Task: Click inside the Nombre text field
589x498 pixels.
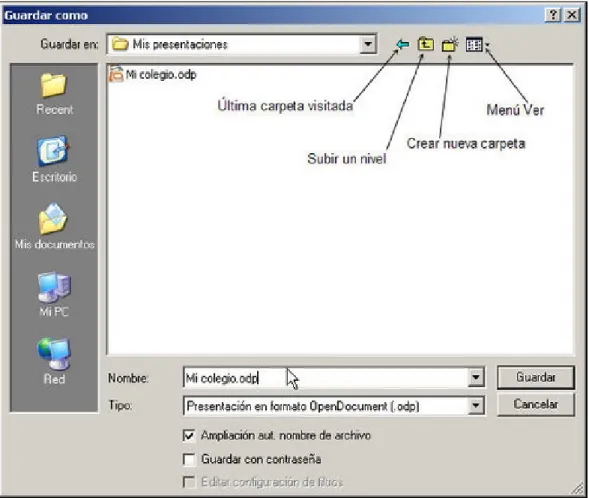Action: (x=326, y=377)
